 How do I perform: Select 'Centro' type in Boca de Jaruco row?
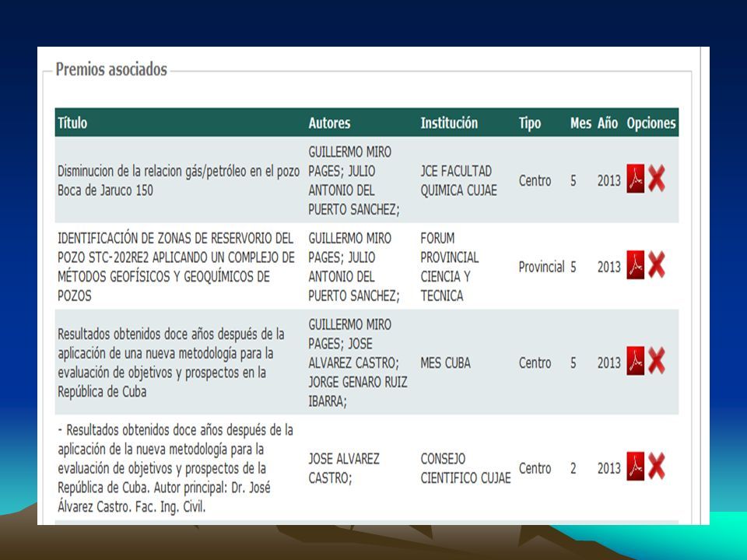[x=535, y=180]
